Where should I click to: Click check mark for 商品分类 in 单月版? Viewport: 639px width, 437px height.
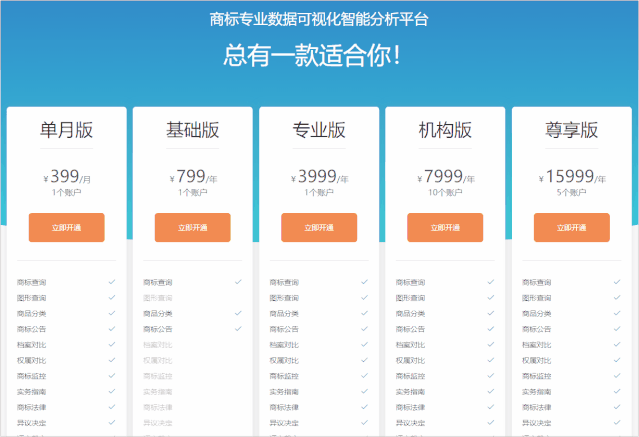coord(112,313)
